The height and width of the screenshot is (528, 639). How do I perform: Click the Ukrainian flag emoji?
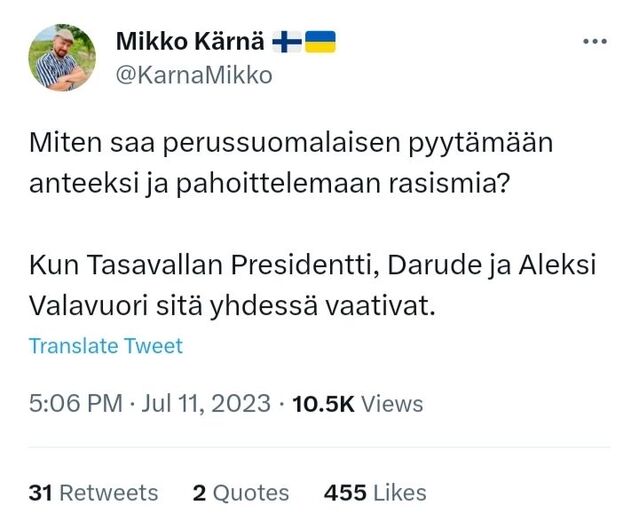pyautogui.click(x=321, y=41)
